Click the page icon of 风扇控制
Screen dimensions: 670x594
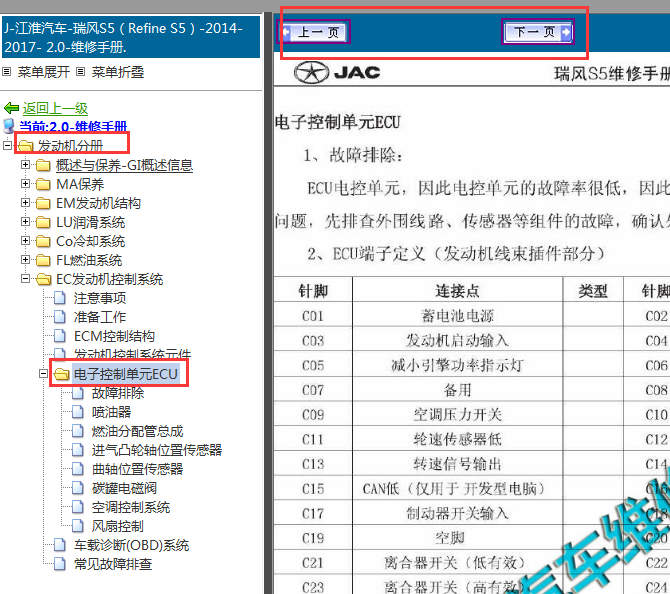(x=78, y=526)
